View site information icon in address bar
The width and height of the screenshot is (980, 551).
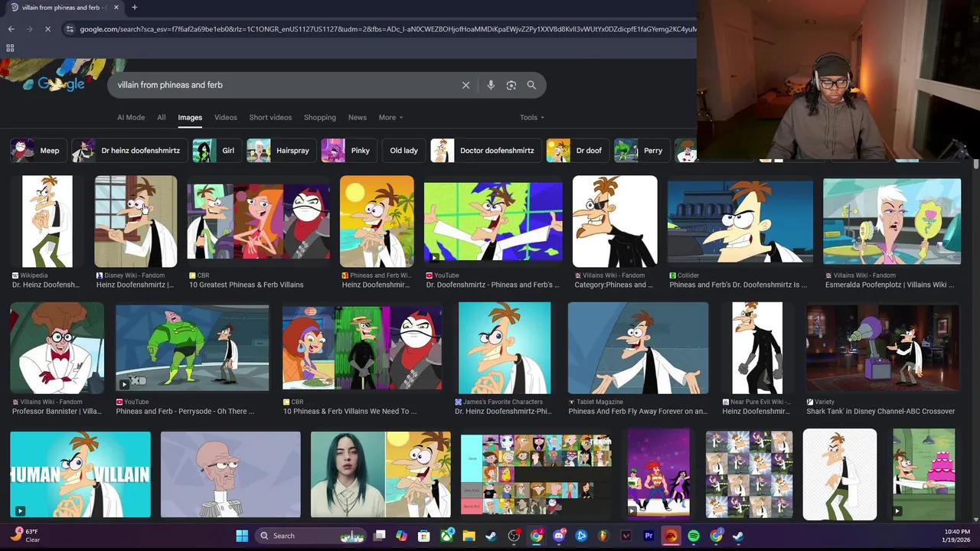click(70, 29)
